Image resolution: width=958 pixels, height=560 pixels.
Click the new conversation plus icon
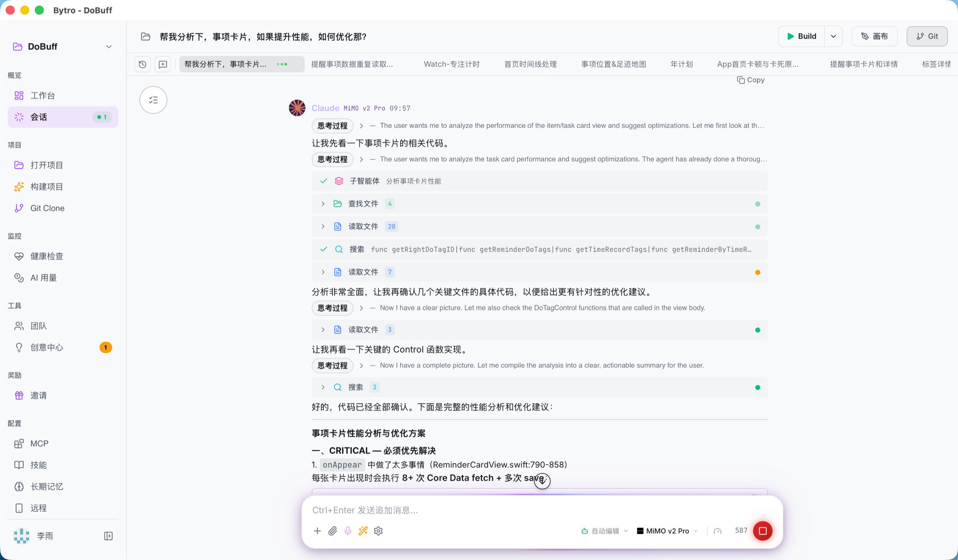pos(163,64)
